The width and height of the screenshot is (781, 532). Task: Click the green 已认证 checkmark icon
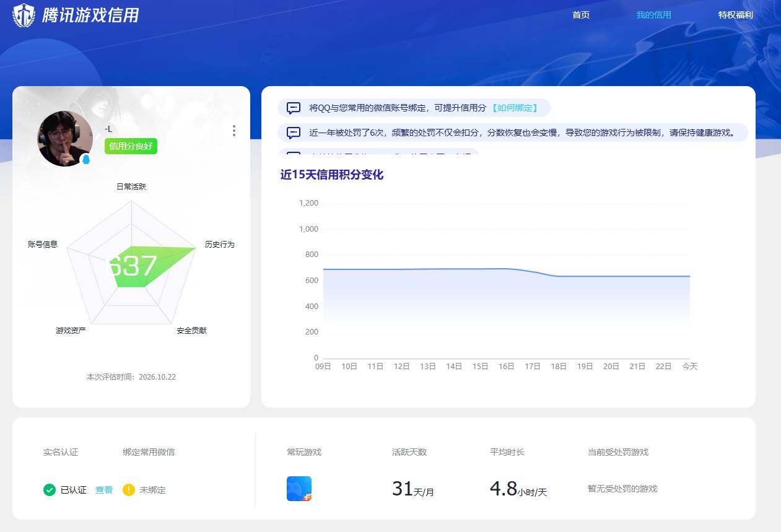pos(50,490)
